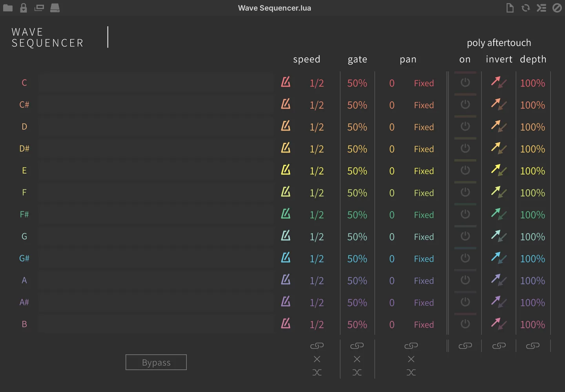
Task: Click the lock icon in the title bar
Action: click(24, 8)
